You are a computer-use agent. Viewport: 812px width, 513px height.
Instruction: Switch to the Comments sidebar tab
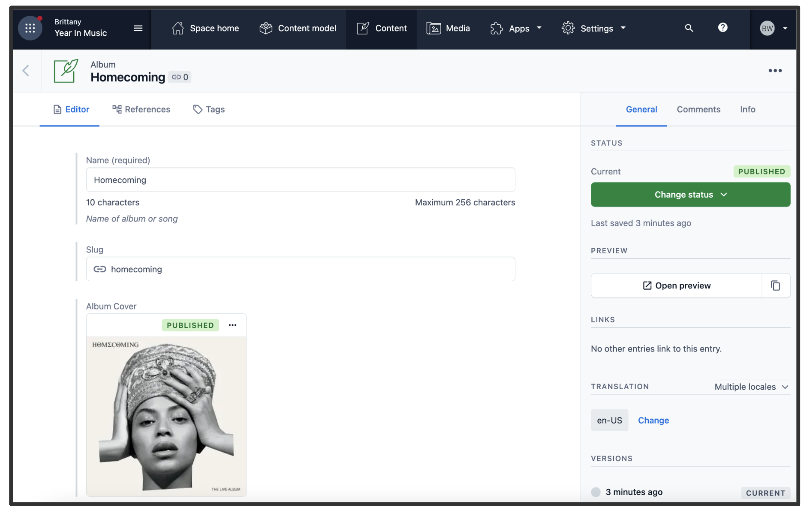pos(698,109)
